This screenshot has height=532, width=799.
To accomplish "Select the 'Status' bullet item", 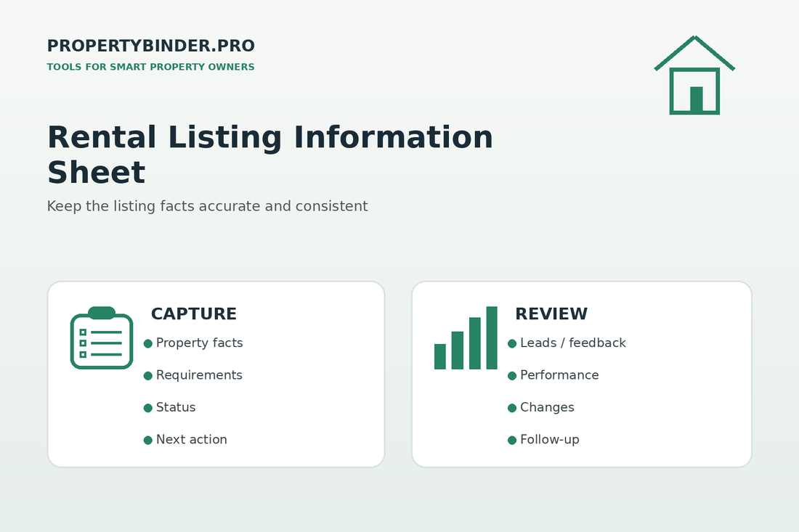I will click(170, 407).
